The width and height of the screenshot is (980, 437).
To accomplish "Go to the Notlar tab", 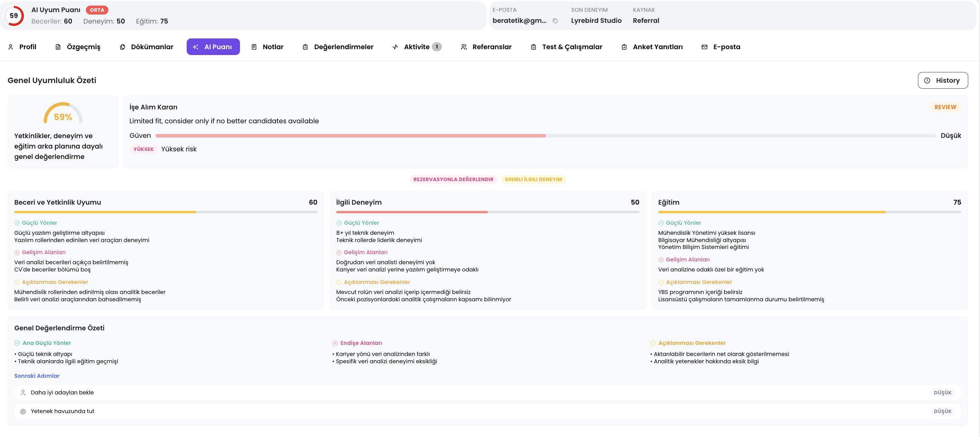I will pyautogui.click(x=267, y=47).
